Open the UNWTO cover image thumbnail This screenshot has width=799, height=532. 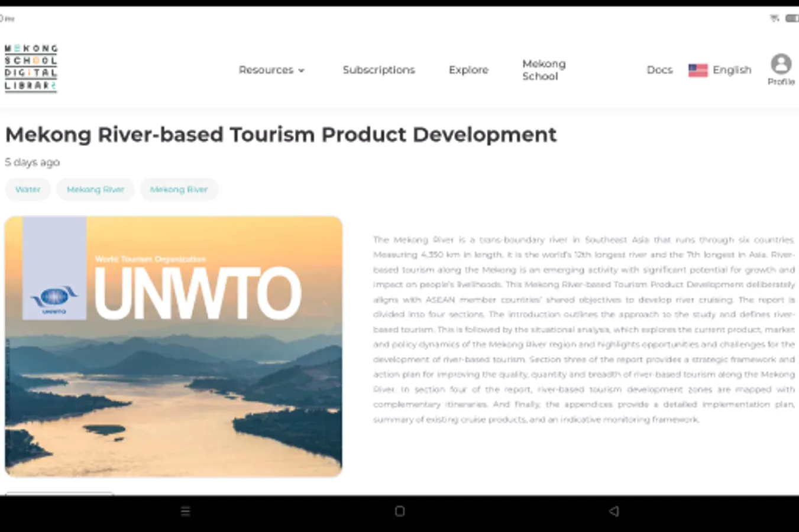[x=173, y=346]
